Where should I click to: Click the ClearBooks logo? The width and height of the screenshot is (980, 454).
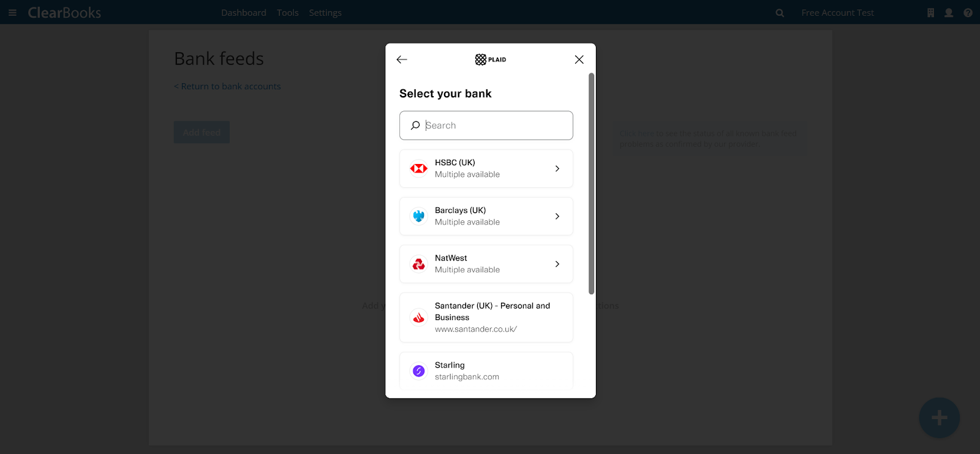click(64, 12)
